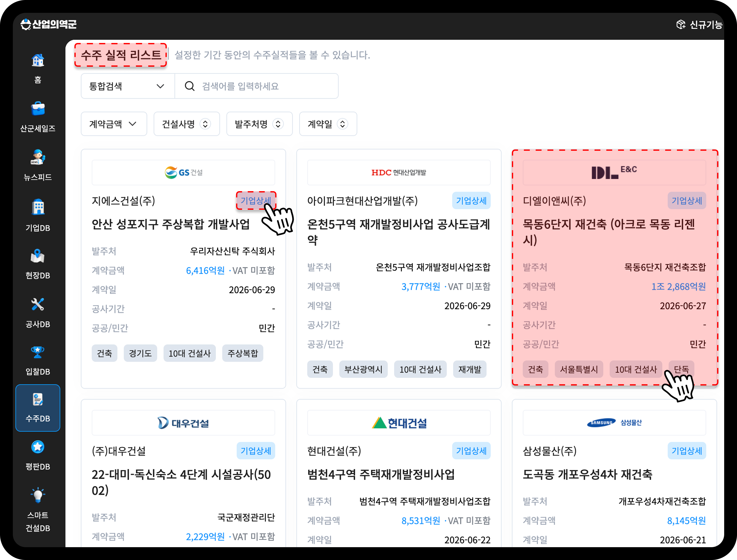The width and height of the screenshot is (737, 560).
Task: Open 산군세일즈 briefcase icon
Action: point(38,109)
